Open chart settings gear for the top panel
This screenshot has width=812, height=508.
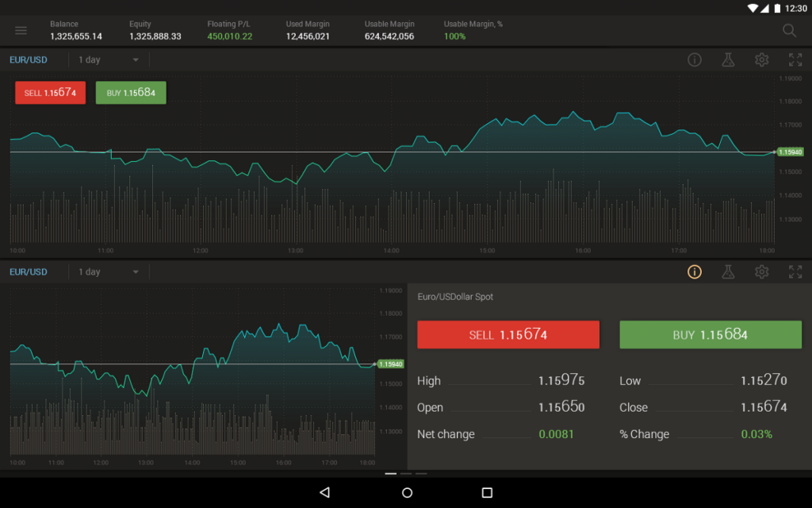761,60
